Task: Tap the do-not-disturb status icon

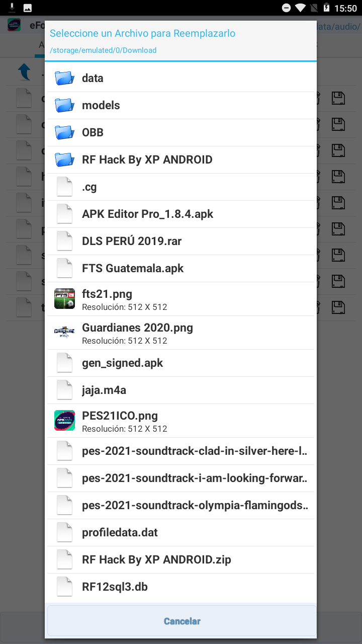Action: tap(286, 8)
